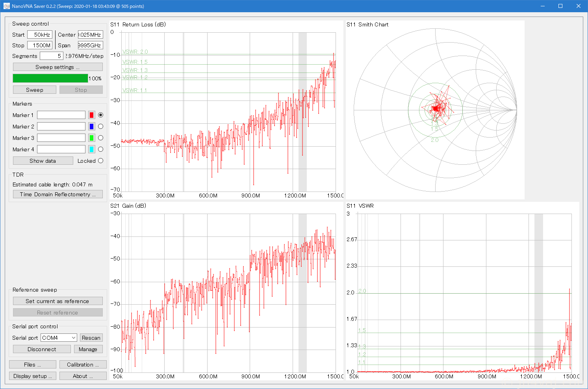Click the Stop sweep button

(81, 90)
